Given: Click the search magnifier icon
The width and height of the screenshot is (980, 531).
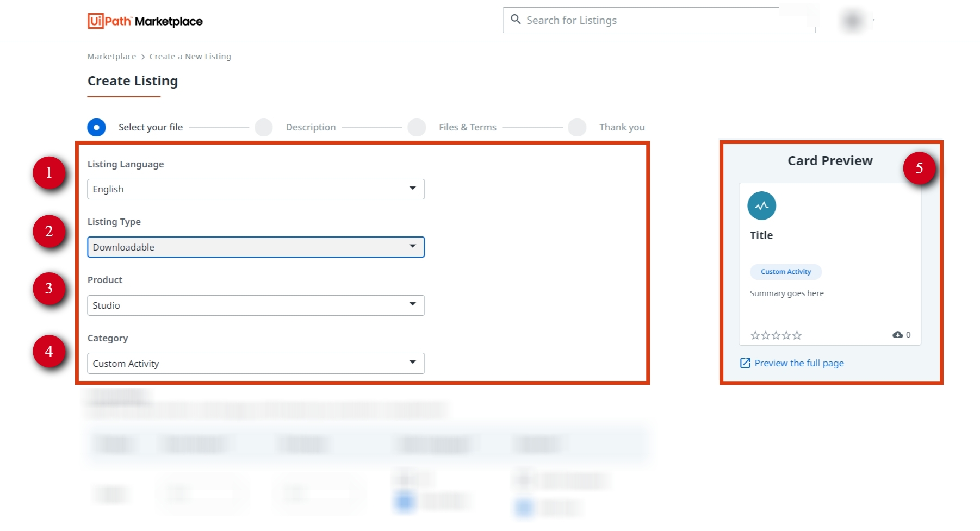Looking at the screenshot, I should click(x=516, y=20).
